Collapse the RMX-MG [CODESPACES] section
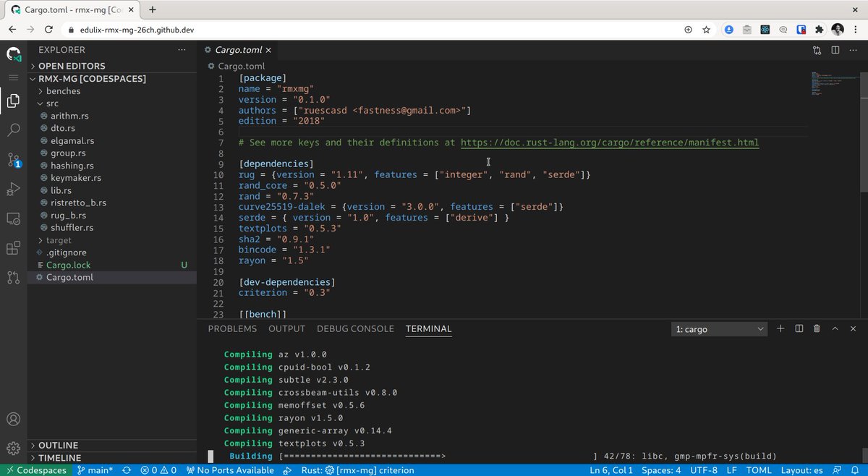868x476 pixels. pos(111,78)
